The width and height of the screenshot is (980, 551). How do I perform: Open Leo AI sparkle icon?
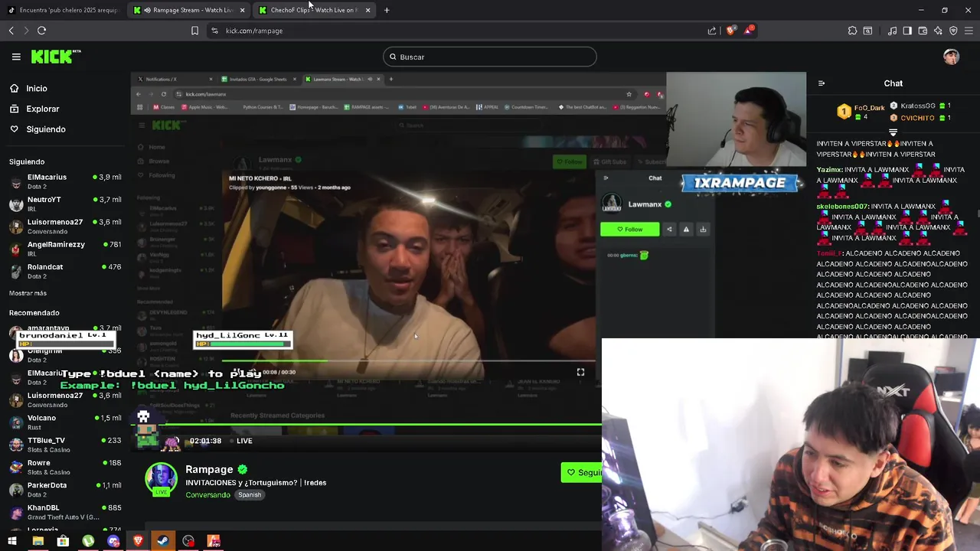938,31
